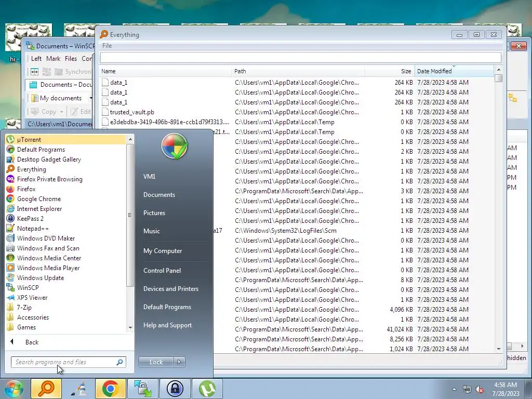Click the µTorrent taskbar button
The image size is (532, 399).
click(207, 389)
